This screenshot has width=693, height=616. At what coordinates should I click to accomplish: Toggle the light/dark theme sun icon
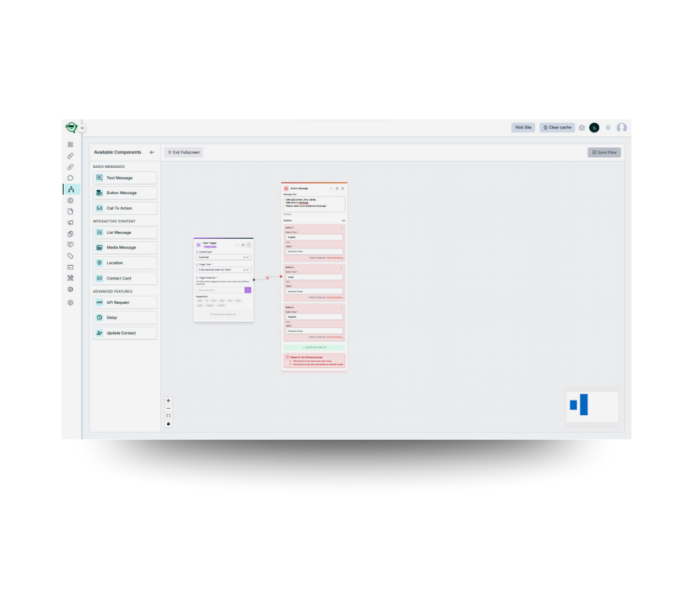[x=608, y=128]
